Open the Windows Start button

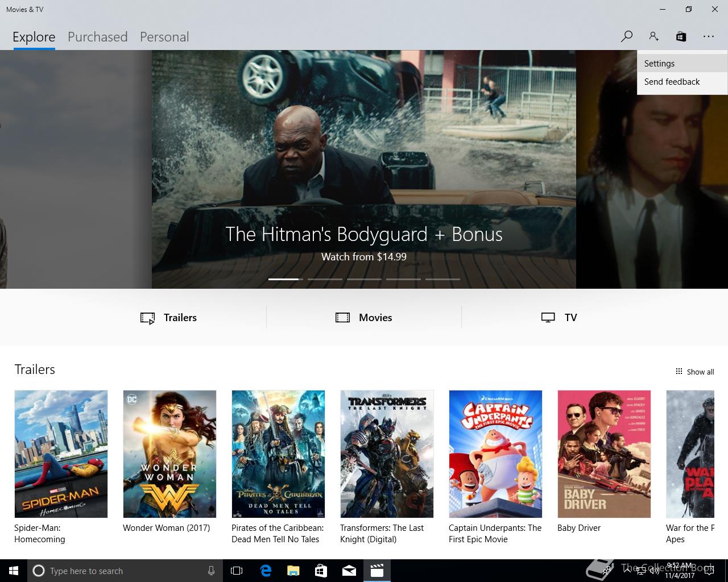click(x=14, y=571)
